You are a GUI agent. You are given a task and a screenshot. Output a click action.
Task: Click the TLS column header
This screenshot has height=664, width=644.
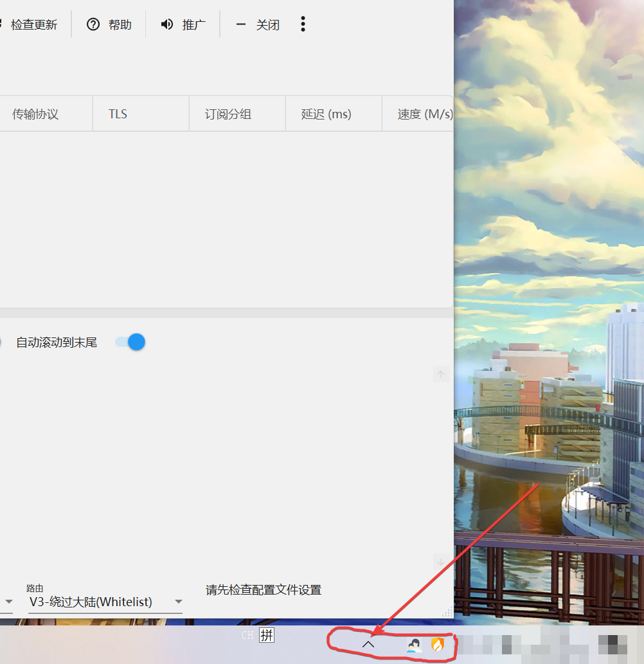tap(118, 114)
